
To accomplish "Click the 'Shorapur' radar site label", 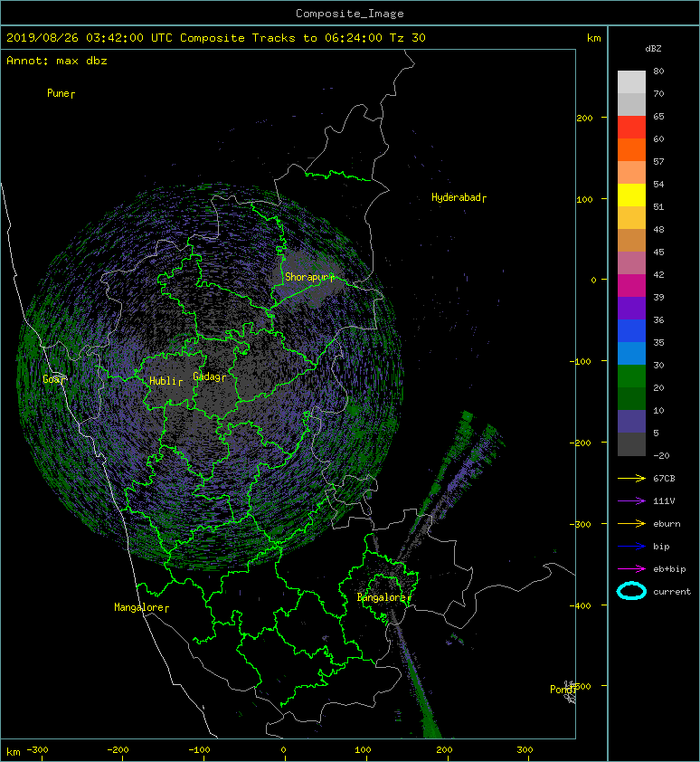I will (307, 277).
